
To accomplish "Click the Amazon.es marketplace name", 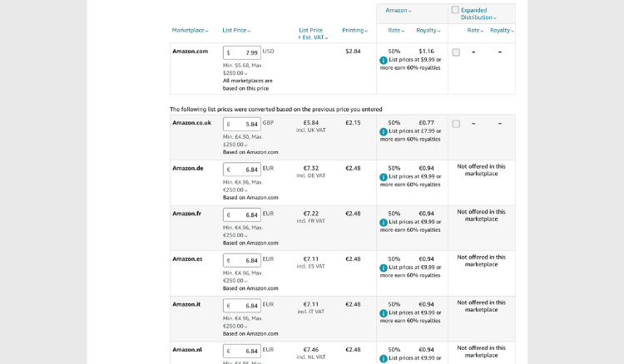I will [x=187, y=258].
